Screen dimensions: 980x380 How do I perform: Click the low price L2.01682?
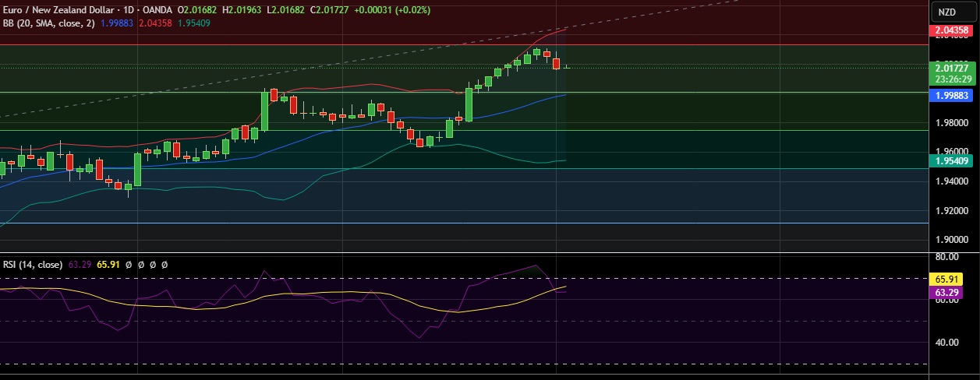pos(285,10)
